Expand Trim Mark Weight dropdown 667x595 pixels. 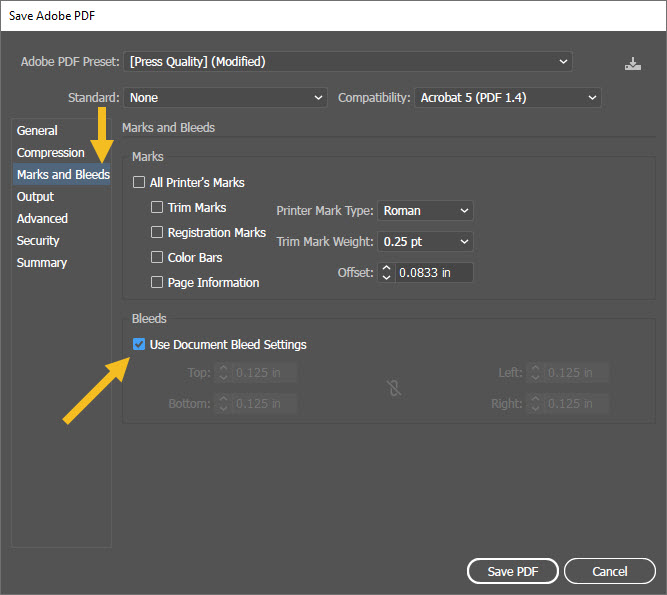tap(425, 242)
